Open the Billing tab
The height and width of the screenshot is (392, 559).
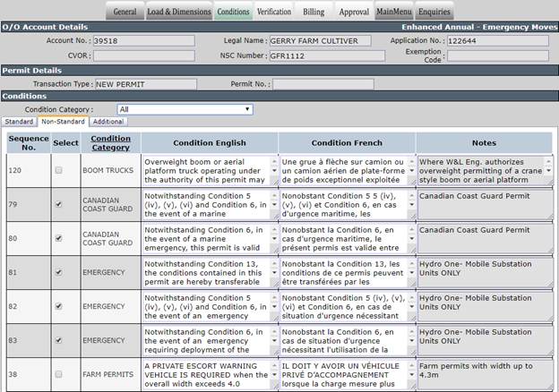pyautogui.click(x=314, y=12)
